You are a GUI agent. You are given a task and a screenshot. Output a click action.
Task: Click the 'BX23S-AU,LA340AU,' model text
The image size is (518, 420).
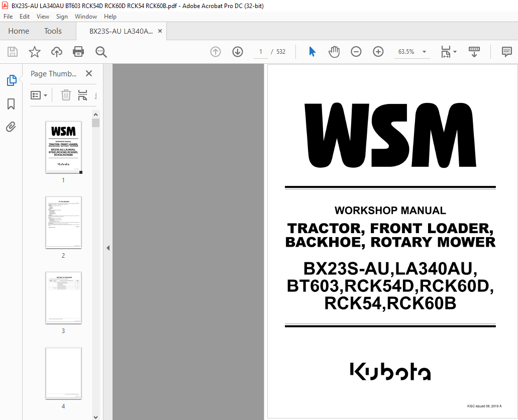coord(390,268)
